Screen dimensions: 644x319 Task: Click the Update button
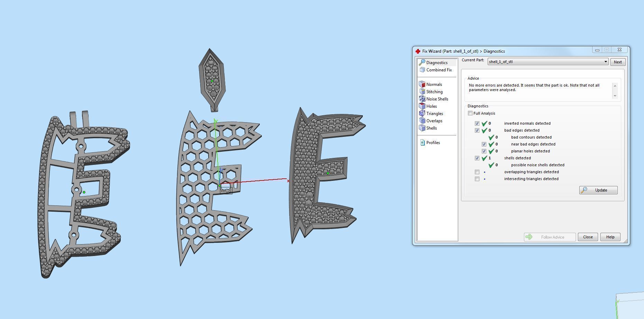pos(598,190)
